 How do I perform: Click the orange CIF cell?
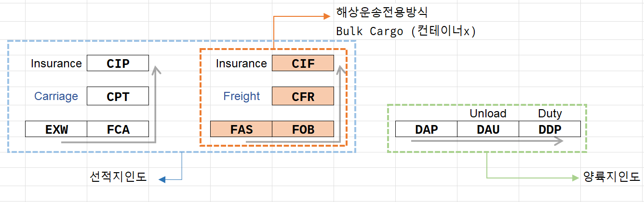tap(303, 63)
